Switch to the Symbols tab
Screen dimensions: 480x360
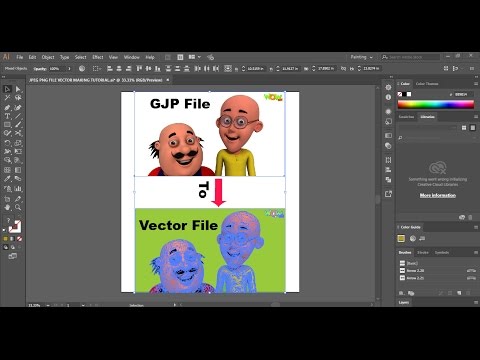[442, 253]
